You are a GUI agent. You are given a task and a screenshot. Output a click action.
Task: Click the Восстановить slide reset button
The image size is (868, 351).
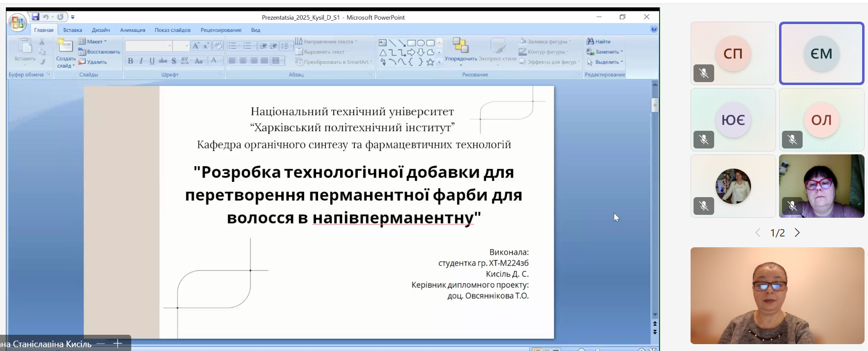99,52
